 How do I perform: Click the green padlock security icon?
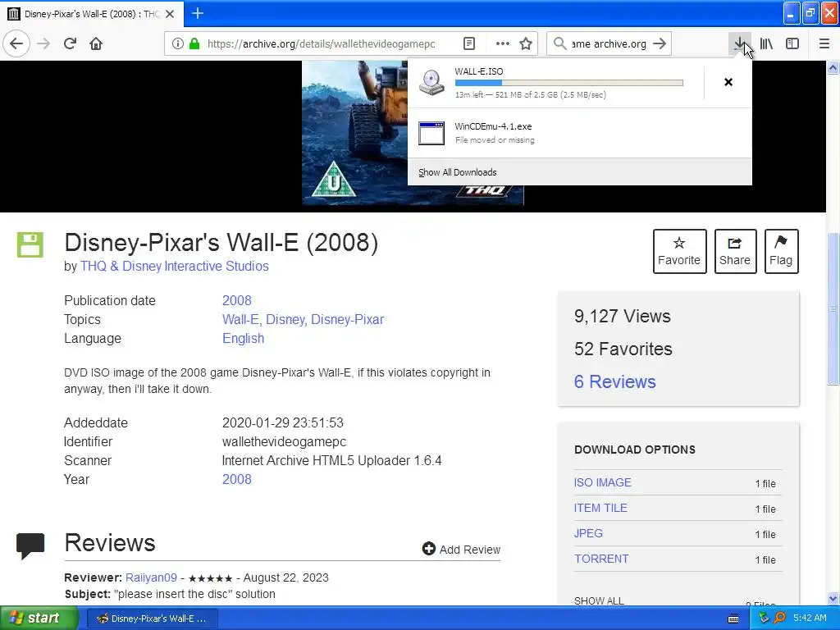pos(194,43)
